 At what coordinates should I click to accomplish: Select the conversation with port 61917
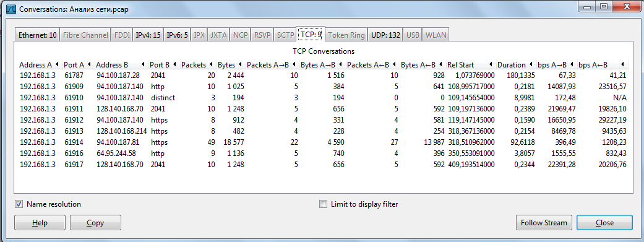pyautogui.click(x=323, y=165)
